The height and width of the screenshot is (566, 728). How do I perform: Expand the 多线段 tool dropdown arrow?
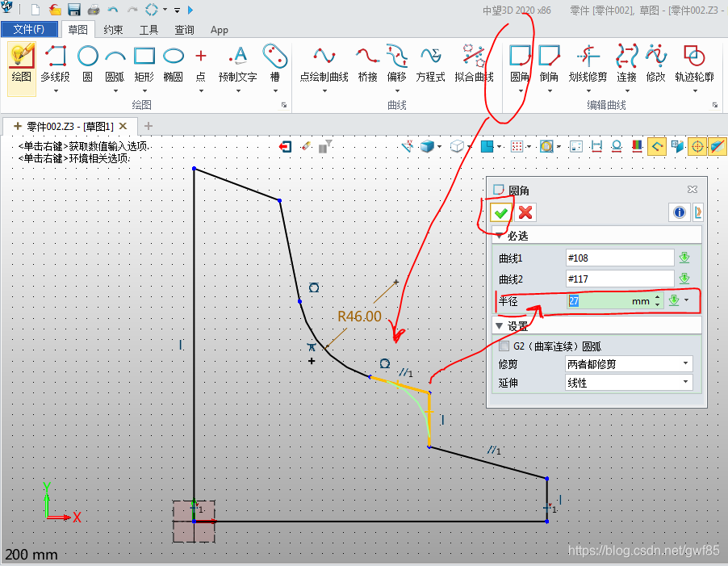coord(56,90)
